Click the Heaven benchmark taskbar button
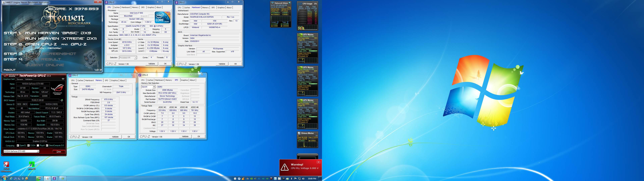This screenshot has height=181, width=644. click(x=47, y=178)
